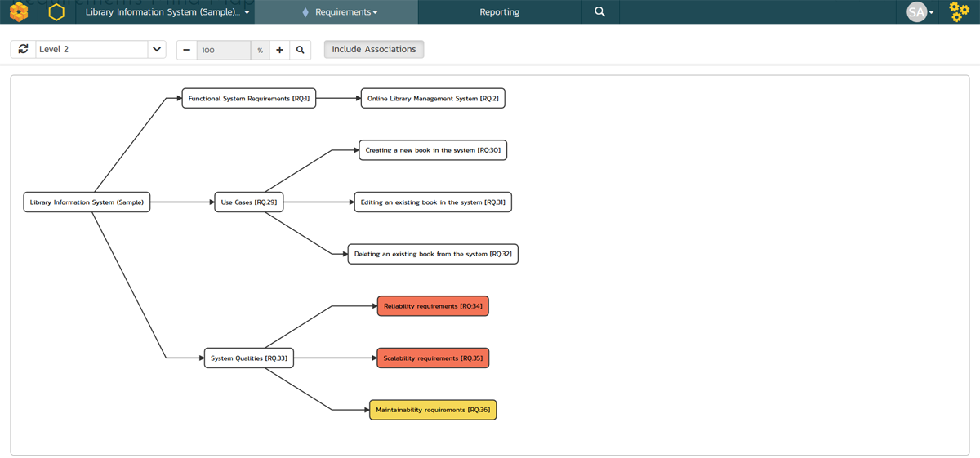This screenshot has height=458, width=980.
Task: Click the plus zoom in button
Action: click(x=279, y=50)
